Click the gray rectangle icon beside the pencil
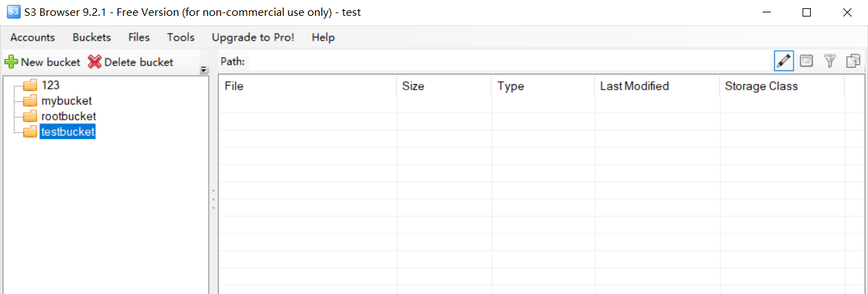The width and height of the screenshot is (868, 294). point(806,61)
